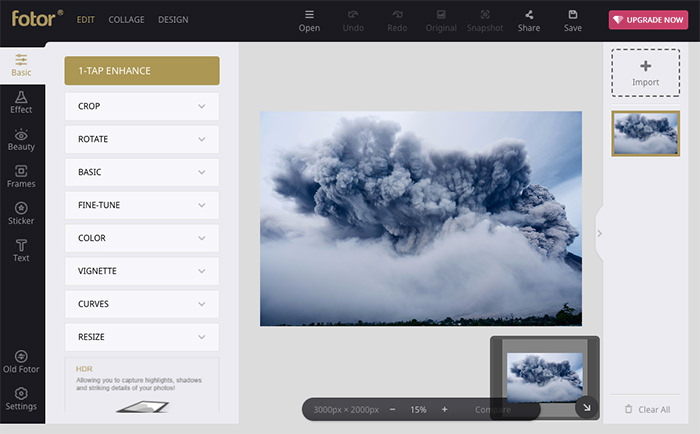Screen dimensions: 700x434
Task: Select the Beauty tool icon
Action: pyautogui.click(x=21, y=139)
